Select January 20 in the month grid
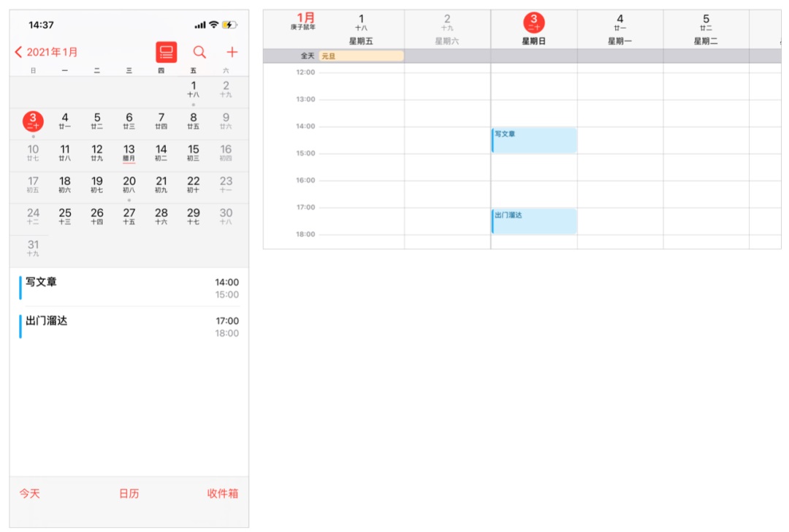This screenshot has width=789, height=532. click(x=129, y=185)
